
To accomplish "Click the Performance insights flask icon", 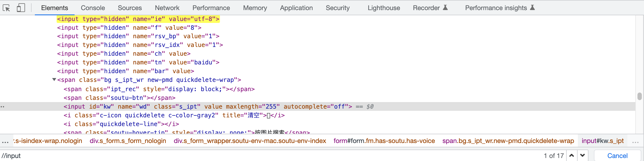I will pyautogui.click(x=532, y=8).
